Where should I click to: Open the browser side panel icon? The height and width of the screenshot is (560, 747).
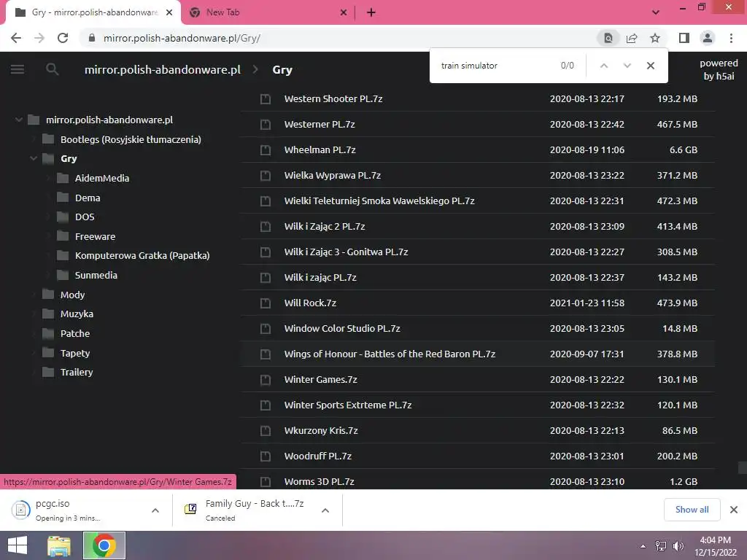684,38
